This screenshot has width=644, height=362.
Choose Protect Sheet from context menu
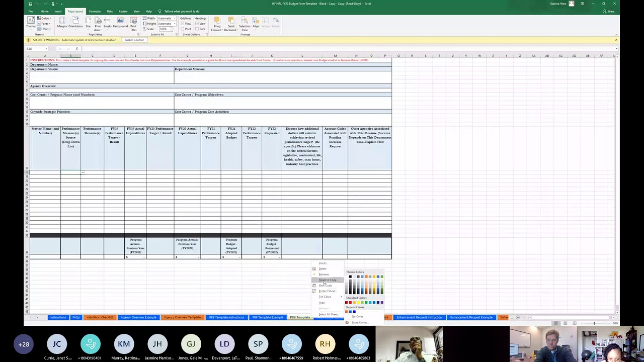pyautogui.click(x=327, y=291)
